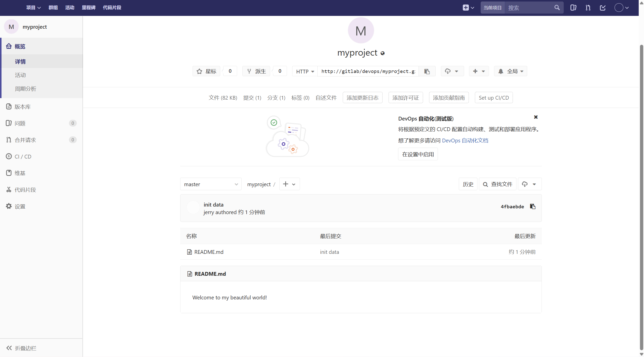This screenshot has width=644, height=357.
Task: Open the notification level (全局) dropdown
Action: pos(510,71)
